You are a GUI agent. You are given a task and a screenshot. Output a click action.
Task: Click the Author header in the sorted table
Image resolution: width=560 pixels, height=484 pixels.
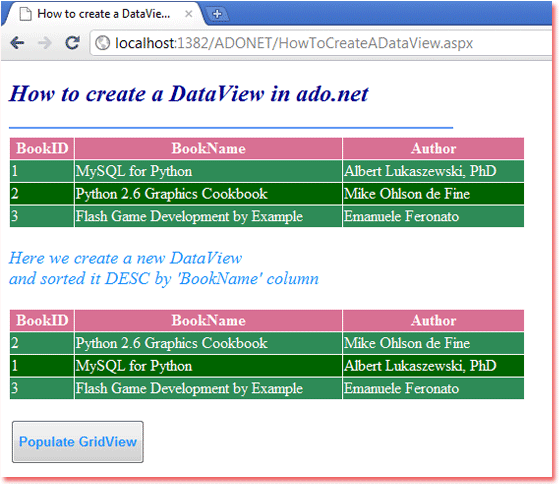[433, 320]
